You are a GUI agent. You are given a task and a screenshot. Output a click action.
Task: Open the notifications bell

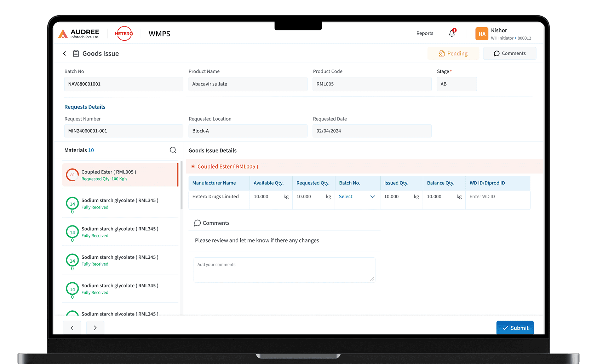tap(452, 33)
